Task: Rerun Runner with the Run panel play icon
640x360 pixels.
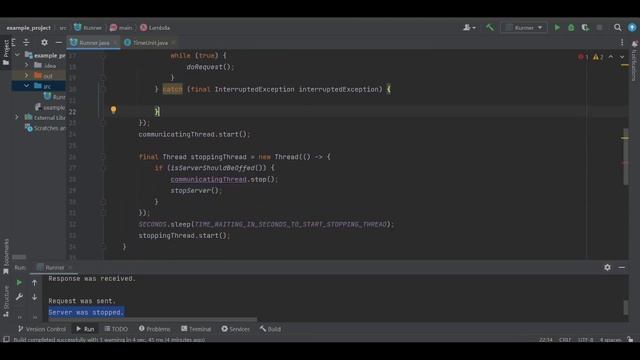Action: pos(19,282)
